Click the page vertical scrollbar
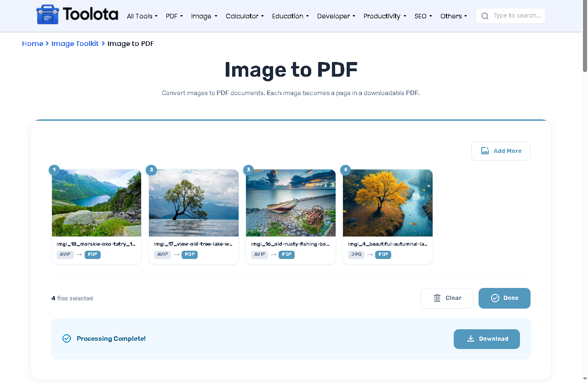588x383 pixels. click(x=585, y=37)
